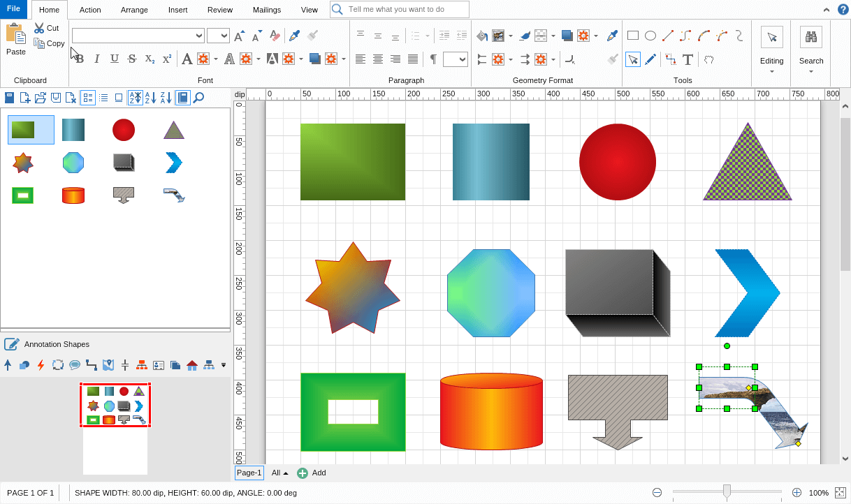This screenshot has height=504, width=851.
Task: Click the zoom out minus icon
Action: (657, 492)
